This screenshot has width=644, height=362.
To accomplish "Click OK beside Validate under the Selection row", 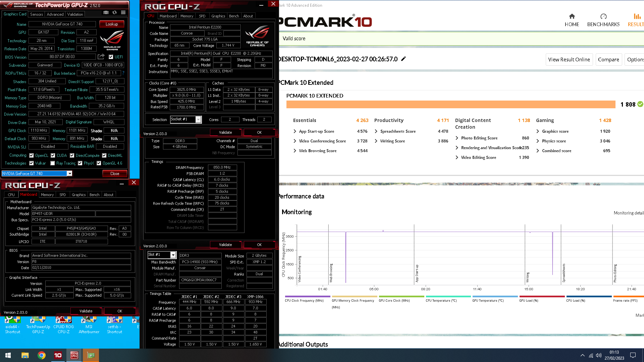I will (x=259, y=132).
